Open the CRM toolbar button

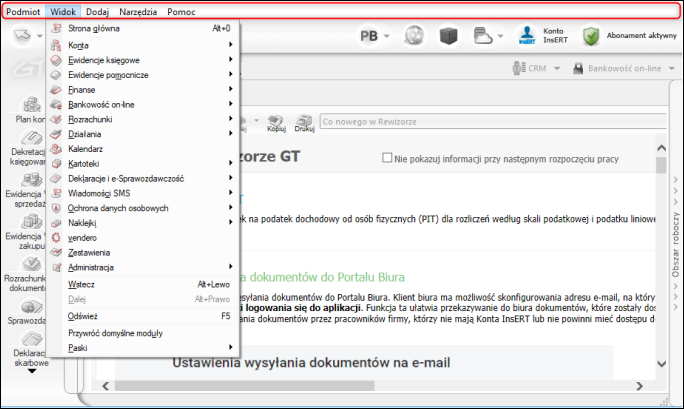[530, 68]
